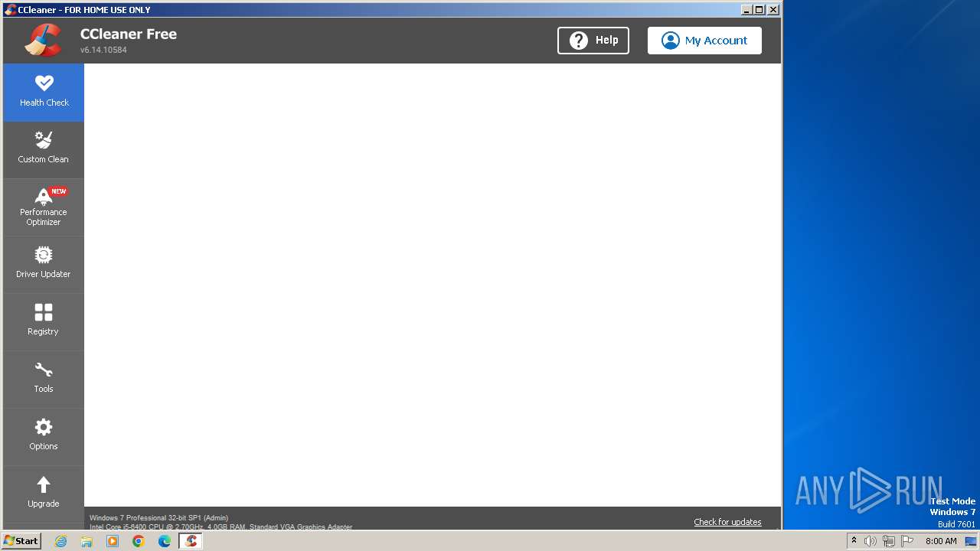Maximize the CCleaner window
This screenshot has height=551, width=980.
point(759,10)
